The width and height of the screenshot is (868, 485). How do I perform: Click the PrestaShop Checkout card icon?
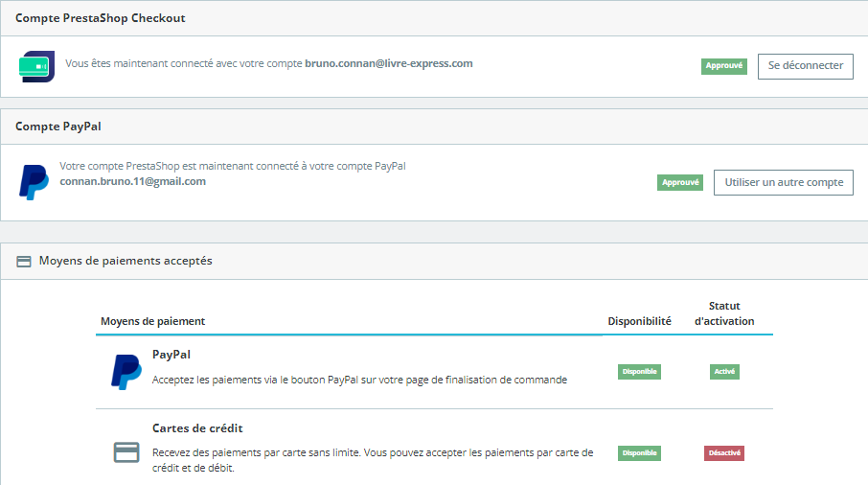point(36,66)
